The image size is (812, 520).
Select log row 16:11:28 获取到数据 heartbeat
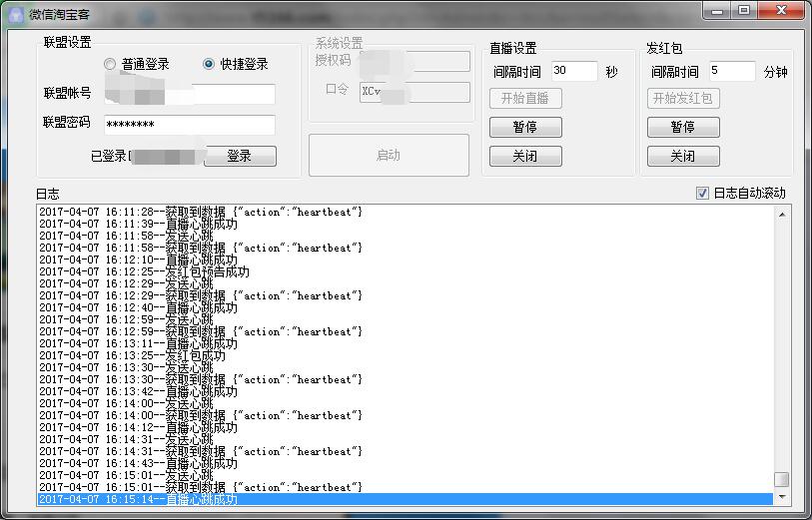point(405,212)
